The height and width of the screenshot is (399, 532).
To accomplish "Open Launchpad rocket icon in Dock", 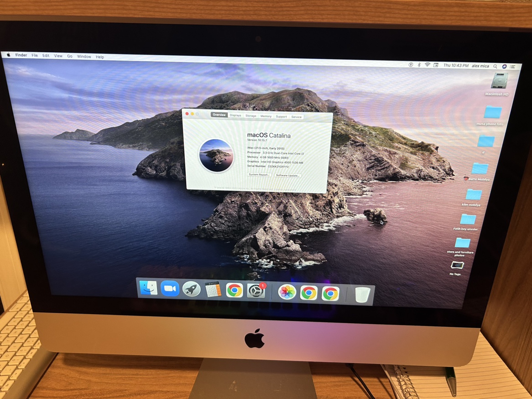I will click(x=191, y=289).
